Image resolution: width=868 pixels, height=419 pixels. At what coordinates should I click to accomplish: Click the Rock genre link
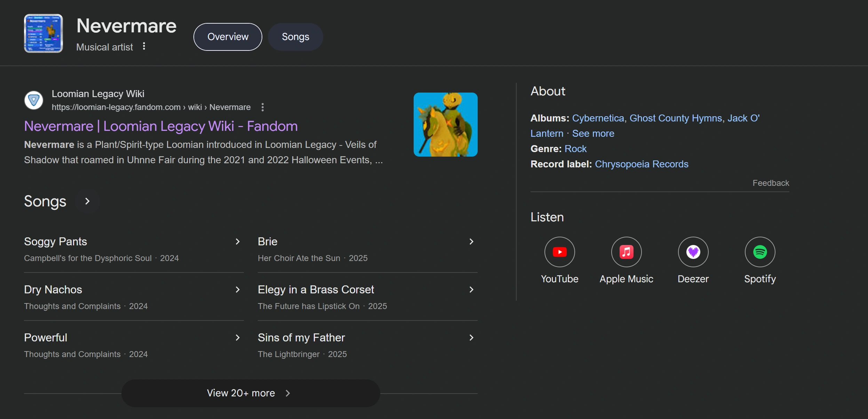point(575,149)
